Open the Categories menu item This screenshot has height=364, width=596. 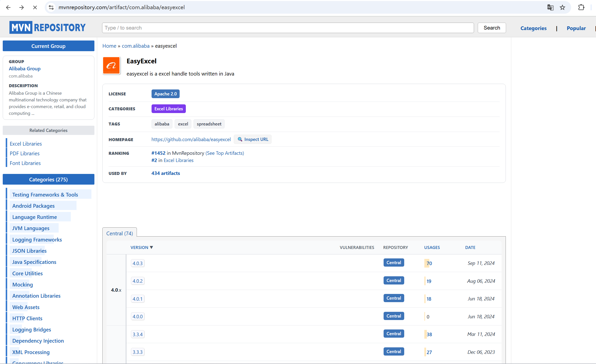[x=533, y=28]
